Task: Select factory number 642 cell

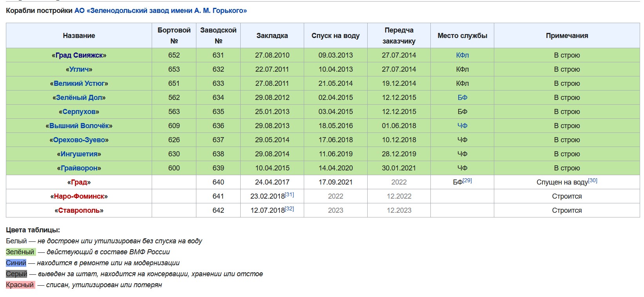Action: click(x=218, y=210)
